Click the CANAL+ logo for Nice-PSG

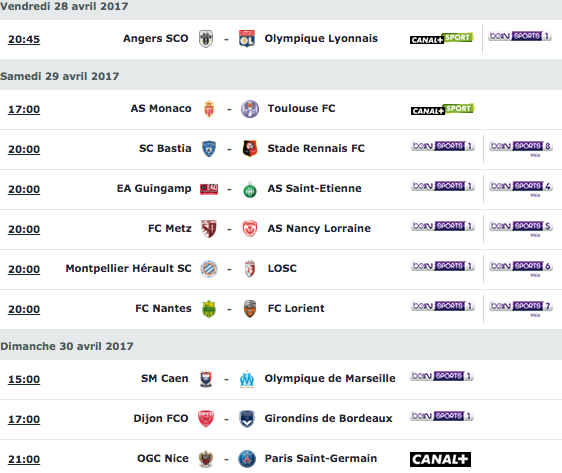(440, 459)
